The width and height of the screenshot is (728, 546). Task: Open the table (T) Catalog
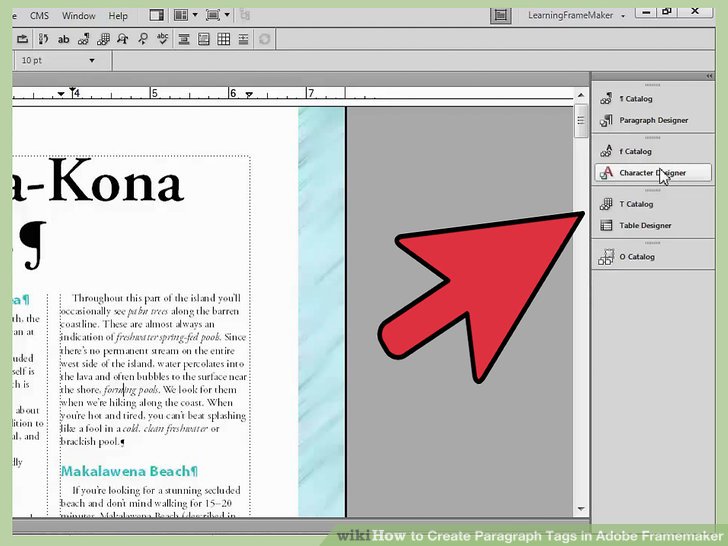[636, 204]
